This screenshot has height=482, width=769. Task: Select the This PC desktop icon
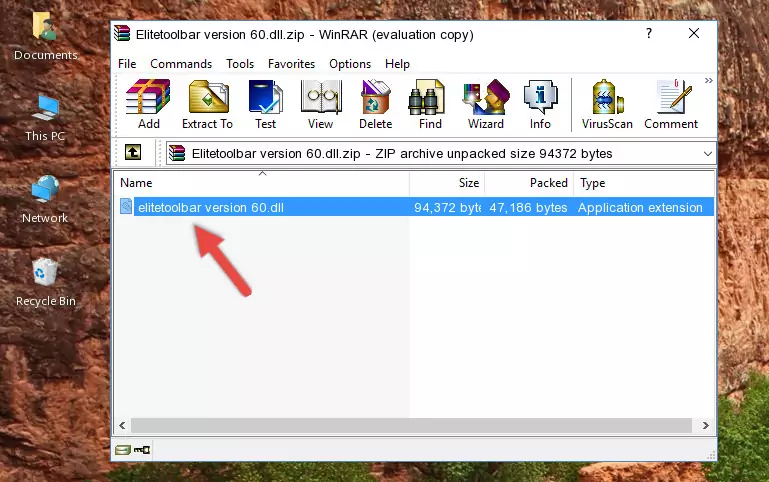click(x=45, y=118)
